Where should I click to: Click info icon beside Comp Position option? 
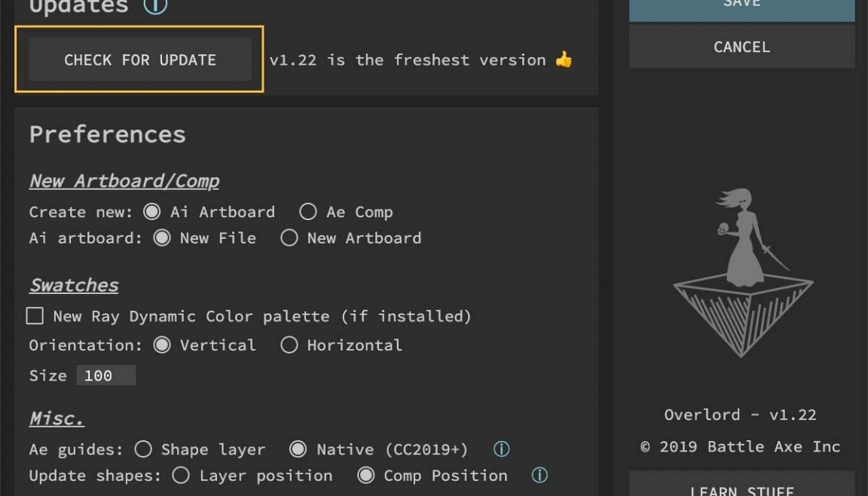(x=539, y=475)
